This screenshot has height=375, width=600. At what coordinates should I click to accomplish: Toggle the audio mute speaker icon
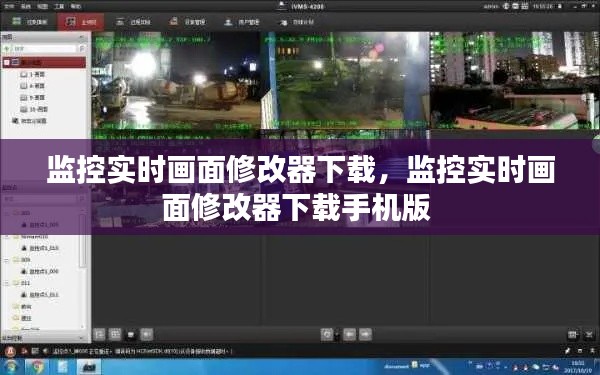(147, 334)
